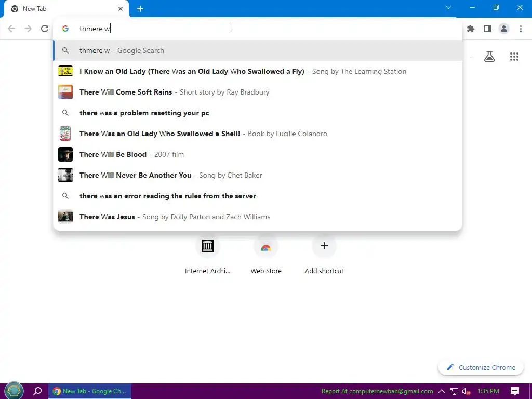532x399 pixels.
Task: Go forward using the forward arrow
Action: click(28, 29)
